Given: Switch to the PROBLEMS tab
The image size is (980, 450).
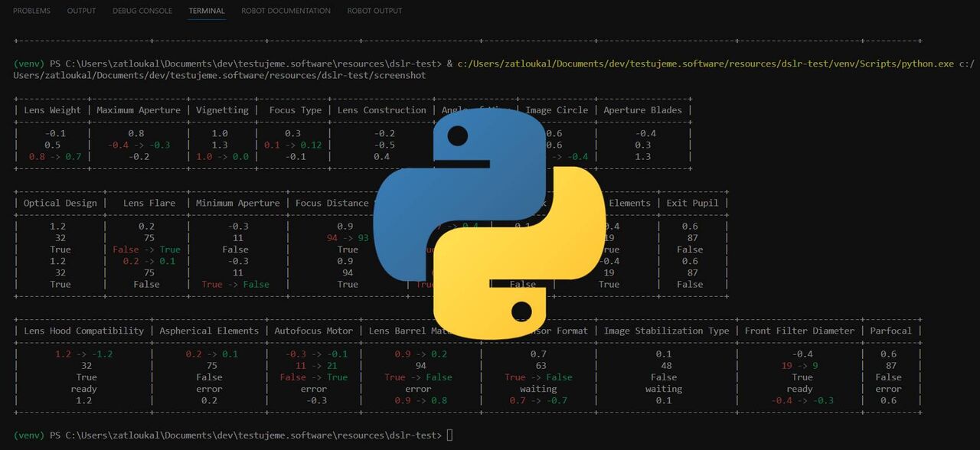Looking at the screenshot, I should [31, 11].
